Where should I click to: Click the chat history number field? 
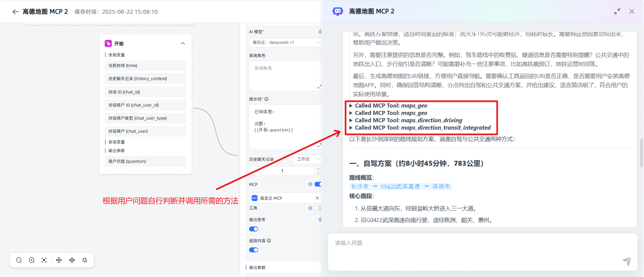282,171
